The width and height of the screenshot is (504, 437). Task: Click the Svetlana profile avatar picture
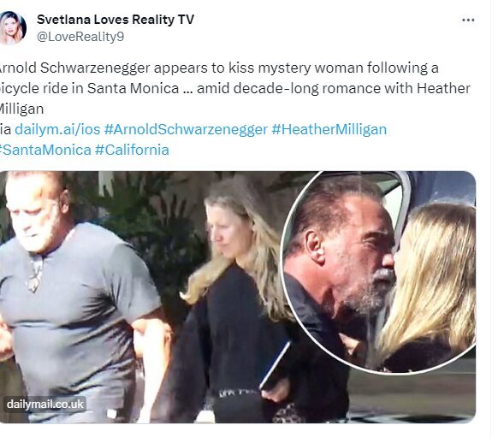click(13, 27)
